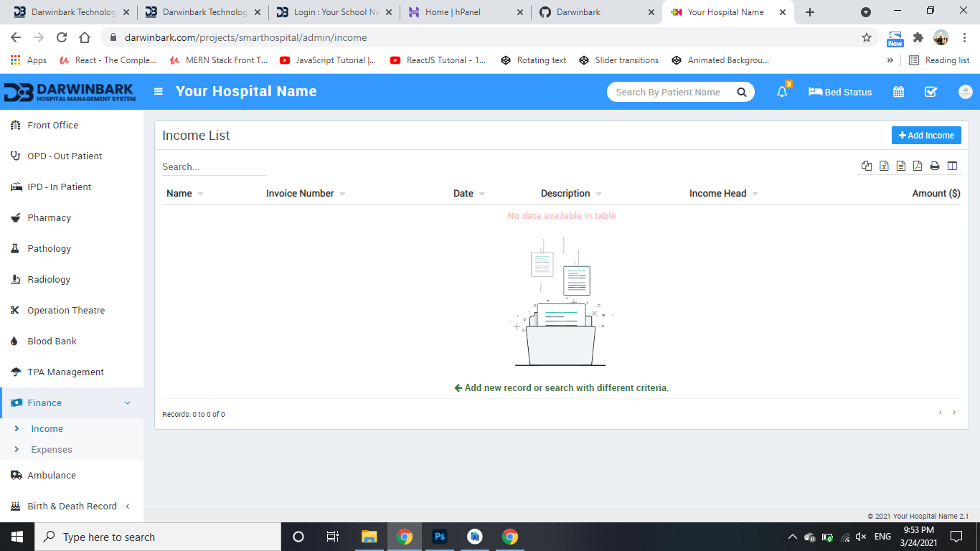Export income list to Excel
Image resolution: width=980 pixels, height=551 pixels.
click(884, 166)
